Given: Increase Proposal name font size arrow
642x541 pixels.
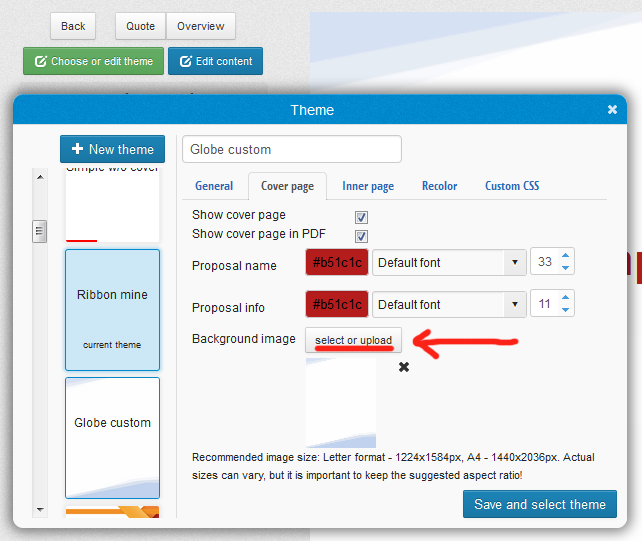Looking at the screenshot, I should (566, 256).
